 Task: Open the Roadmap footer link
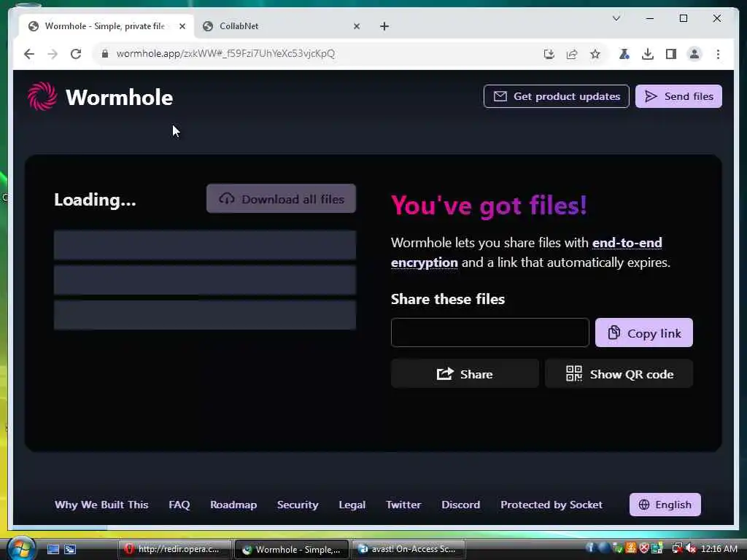233,505
